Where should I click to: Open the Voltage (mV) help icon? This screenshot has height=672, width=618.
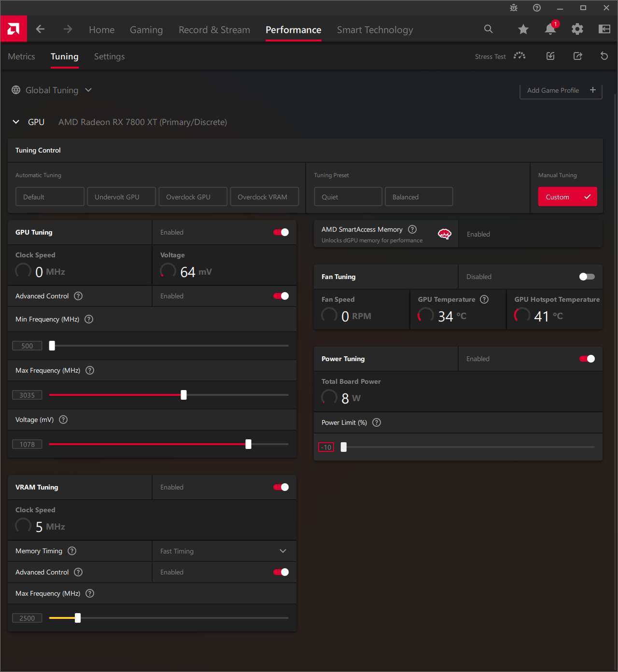63,420
